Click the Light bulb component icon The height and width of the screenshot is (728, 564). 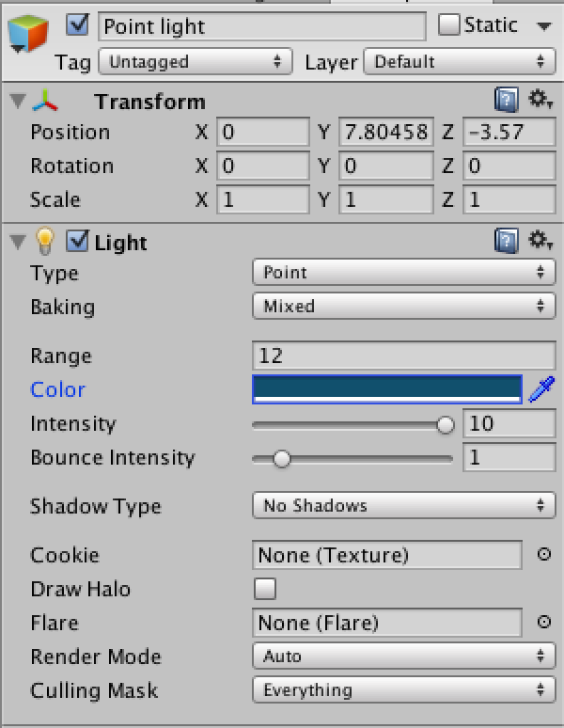click(x=44, y=241)
